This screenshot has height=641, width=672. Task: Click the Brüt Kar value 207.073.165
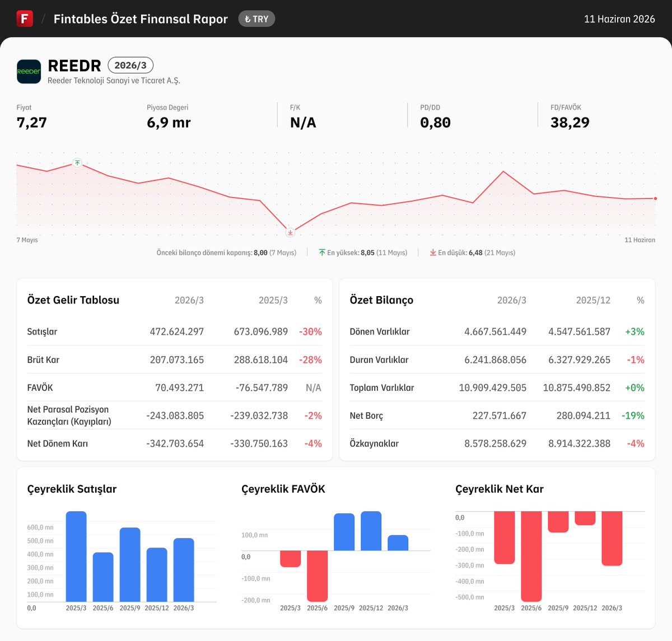tap(177, 359)
